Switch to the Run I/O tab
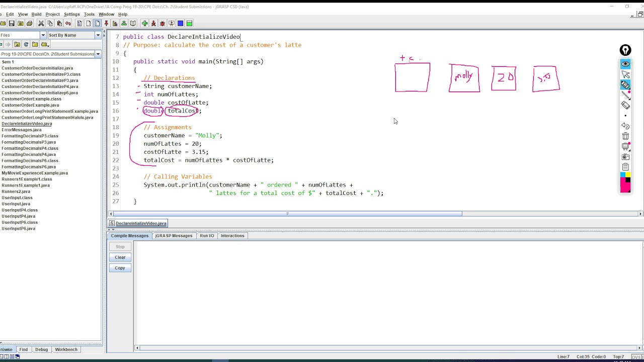644x362 pixels. 207,236
